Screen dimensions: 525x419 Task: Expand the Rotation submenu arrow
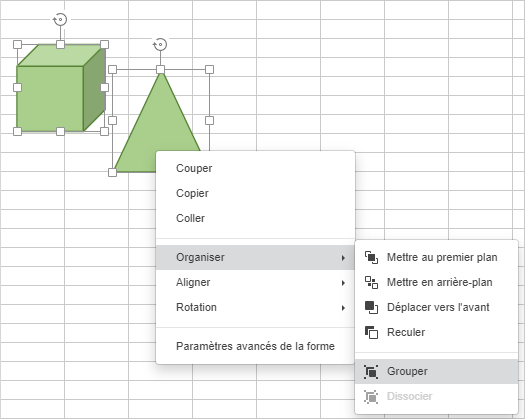(x=343, y=308)
